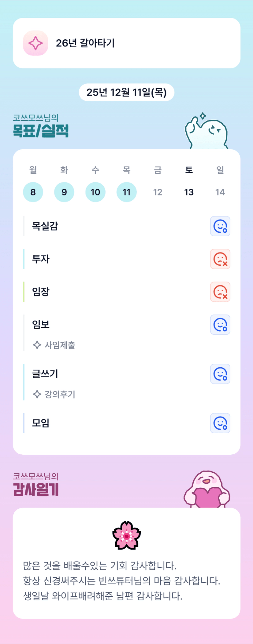Toggle the sad face status for 임장

[220, 292]
